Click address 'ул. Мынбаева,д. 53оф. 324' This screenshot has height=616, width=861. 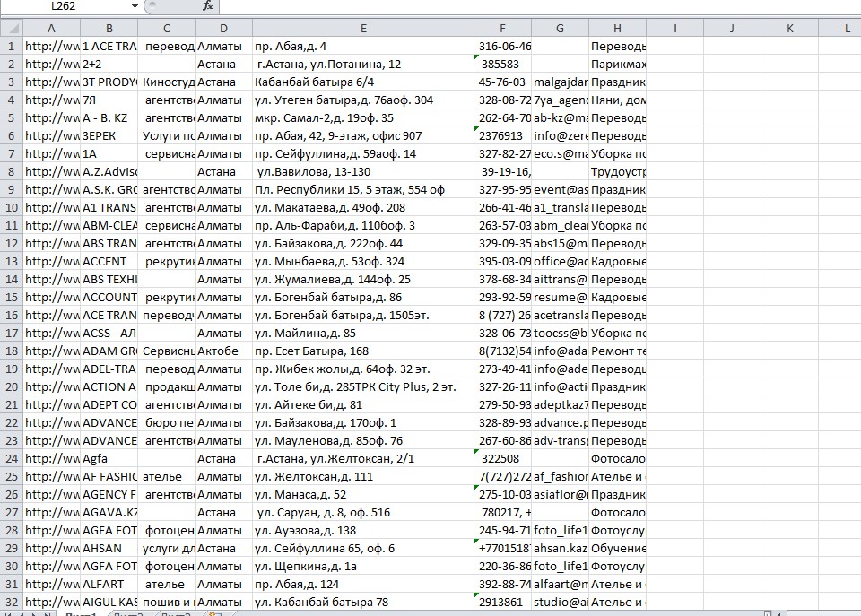coord(363,261)
